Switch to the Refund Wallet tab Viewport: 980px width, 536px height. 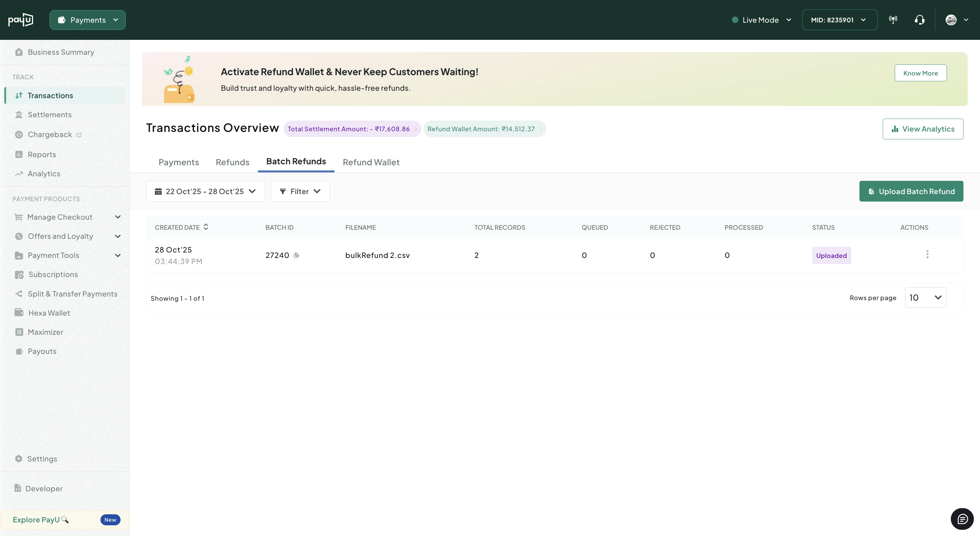click(x=371, y=162)
